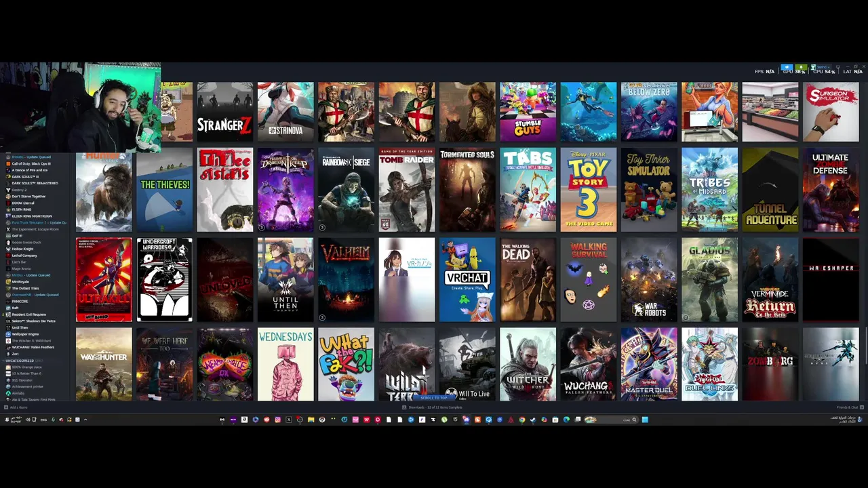
Task: Open the TABS game cover
Action: click(x=528, y=190)
